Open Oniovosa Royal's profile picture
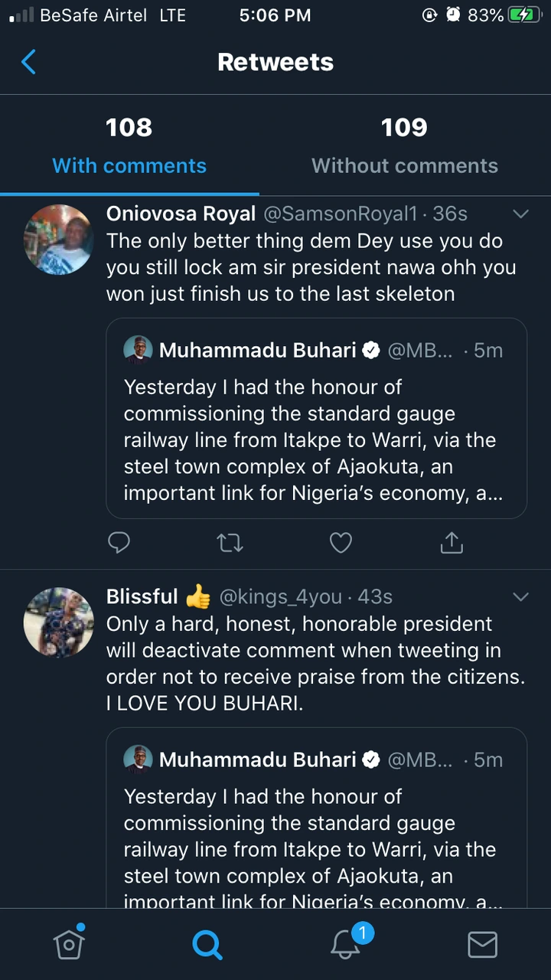Screen dimensions: 551x980 58,240
